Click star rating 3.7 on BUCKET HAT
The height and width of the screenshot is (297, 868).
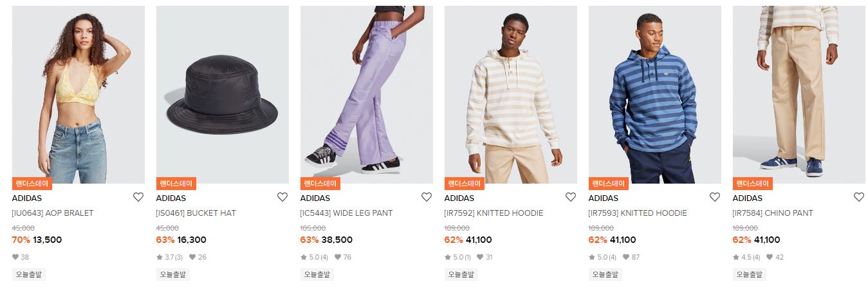click(170, 257)
